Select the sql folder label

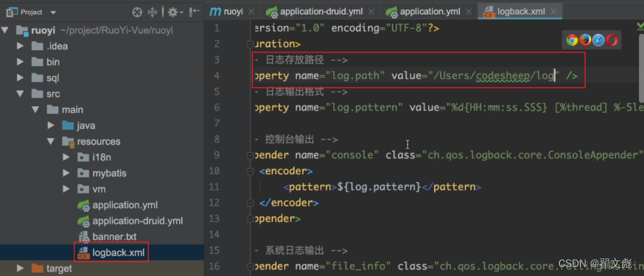(x=52, y=77)
